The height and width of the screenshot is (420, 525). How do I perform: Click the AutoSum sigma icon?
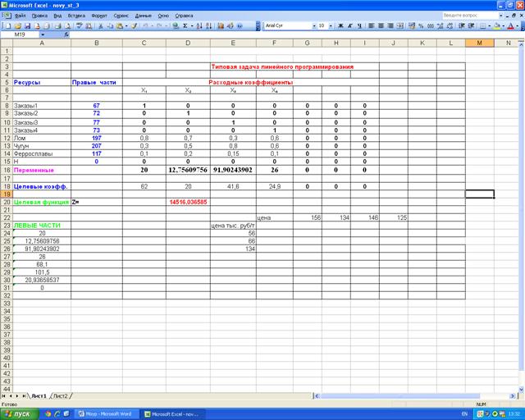[185, 25]
